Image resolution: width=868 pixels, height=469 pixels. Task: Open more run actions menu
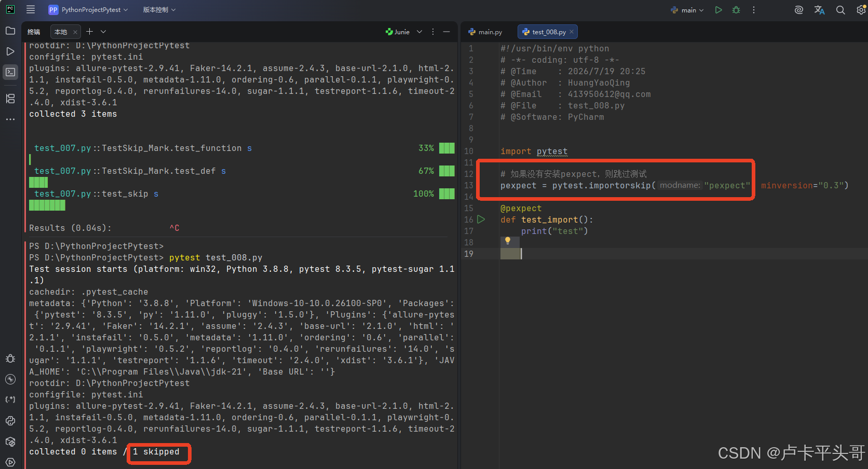pos(754,10)
